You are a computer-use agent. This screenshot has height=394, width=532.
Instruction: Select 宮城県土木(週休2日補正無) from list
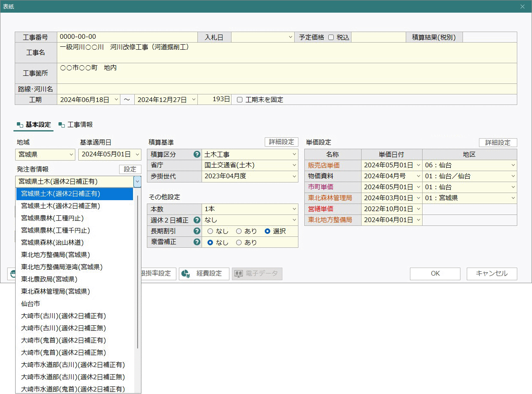74,206
